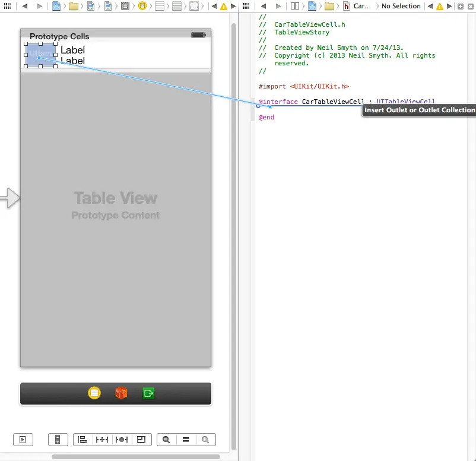476x461 pixels.
Task: Click the green Exit icon in scene dock
Action: click(x=148, y=393)
